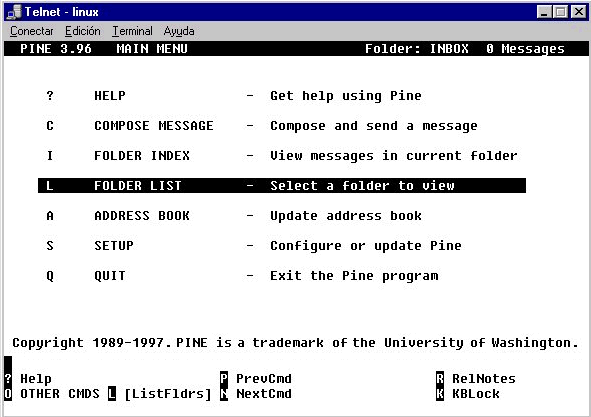Screen dimensions: 591x417
Task: Select the FOLDER INDEX entry
Action: pyautogui.click(x=142, y=155)
